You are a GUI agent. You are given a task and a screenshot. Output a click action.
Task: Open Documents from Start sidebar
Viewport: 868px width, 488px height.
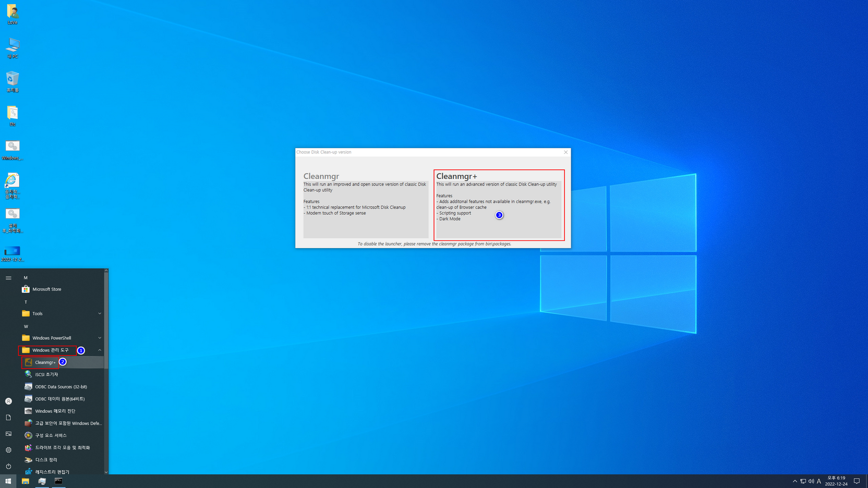(x=8, y=418)
